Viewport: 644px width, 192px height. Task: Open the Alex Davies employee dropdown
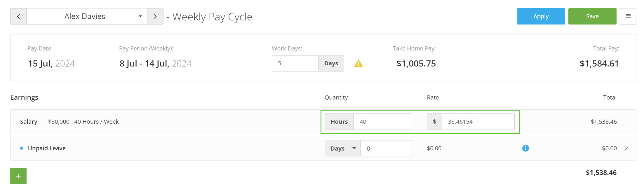point(87,16)
